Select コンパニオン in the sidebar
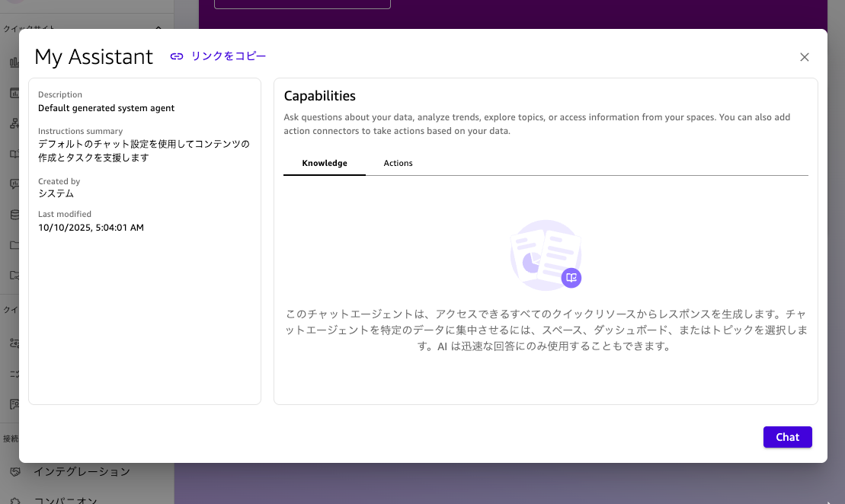This screenshot has width=845, height=504. click(66, 500)
